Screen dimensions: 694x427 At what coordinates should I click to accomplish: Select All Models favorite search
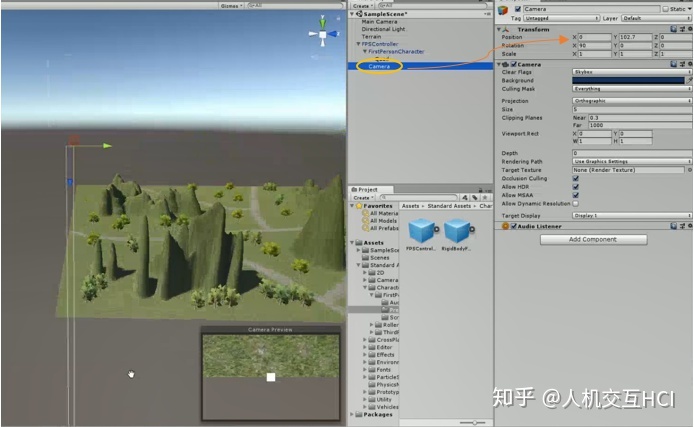tap(380, 221)
